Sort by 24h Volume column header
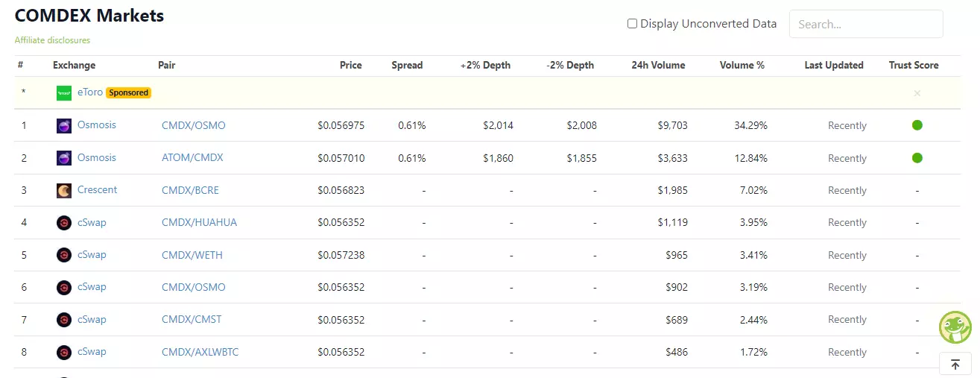 pos(658,65)
